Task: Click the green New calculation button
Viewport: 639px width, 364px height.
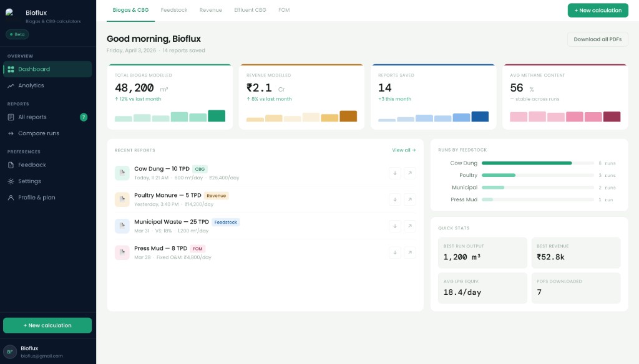Action: pyautogui.click(x=597, y=10)
